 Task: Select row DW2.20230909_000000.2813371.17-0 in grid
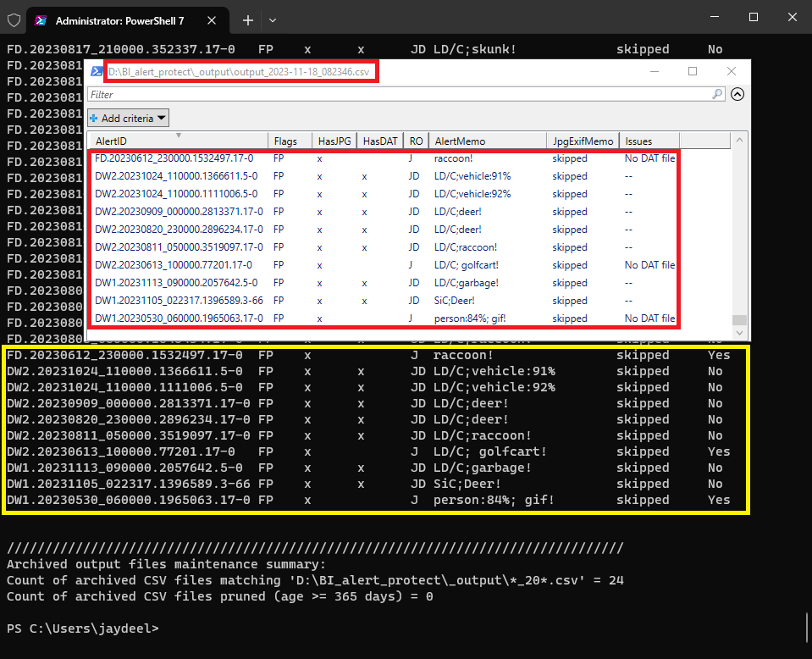384,212
